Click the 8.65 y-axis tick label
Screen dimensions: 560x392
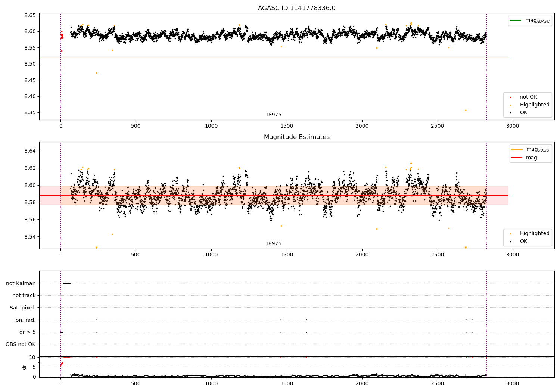[30, 15]
